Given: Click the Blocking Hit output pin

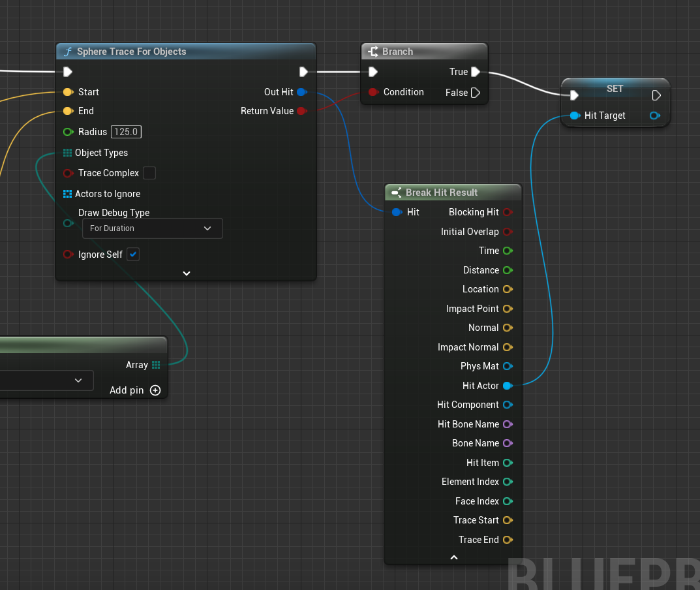Looking at the screenshot, I should (508, 212).
